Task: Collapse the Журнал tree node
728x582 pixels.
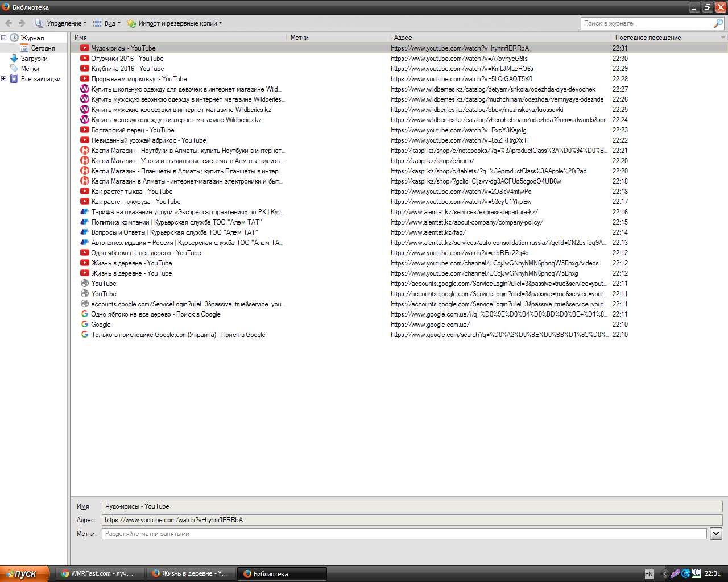Action: [4, 38]
